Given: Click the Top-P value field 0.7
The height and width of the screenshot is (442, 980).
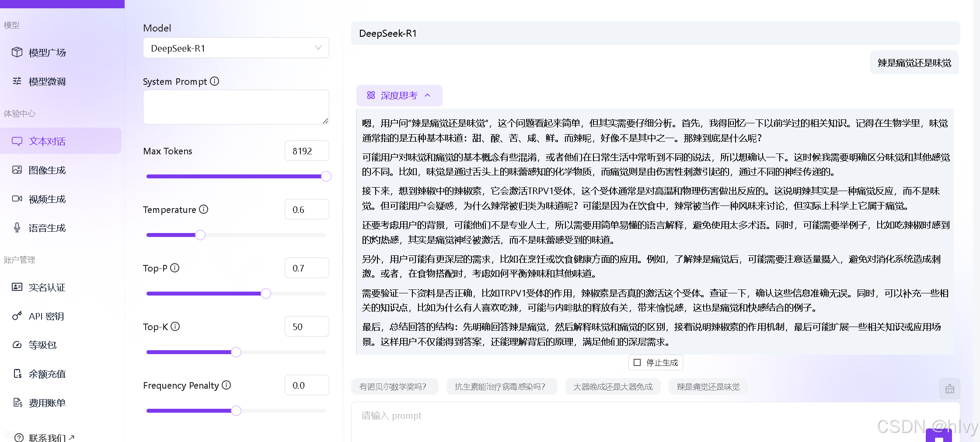Looking at the screenshot, I should (307, 268).
